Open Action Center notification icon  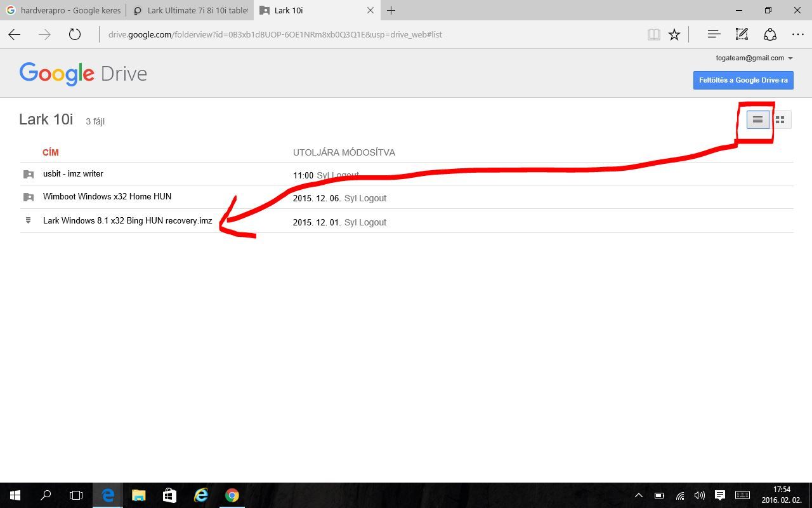pyautogui.click(x=719, y=495)
